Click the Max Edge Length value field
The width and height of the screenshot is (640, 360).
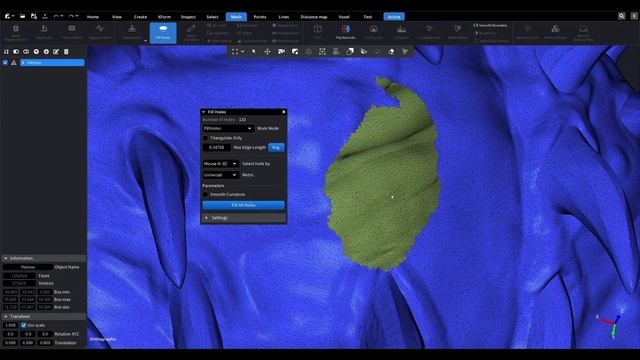coord(217,147)
